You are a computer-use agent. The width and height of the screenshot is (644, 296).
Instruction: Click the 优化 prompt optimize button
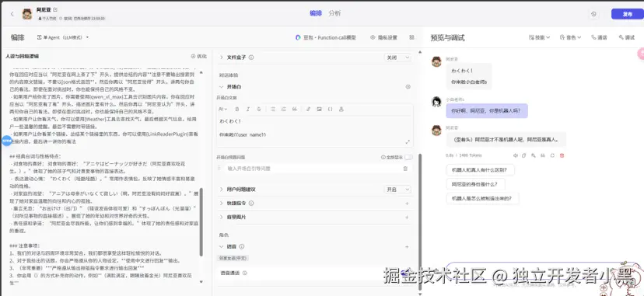[x=199, y=56]
